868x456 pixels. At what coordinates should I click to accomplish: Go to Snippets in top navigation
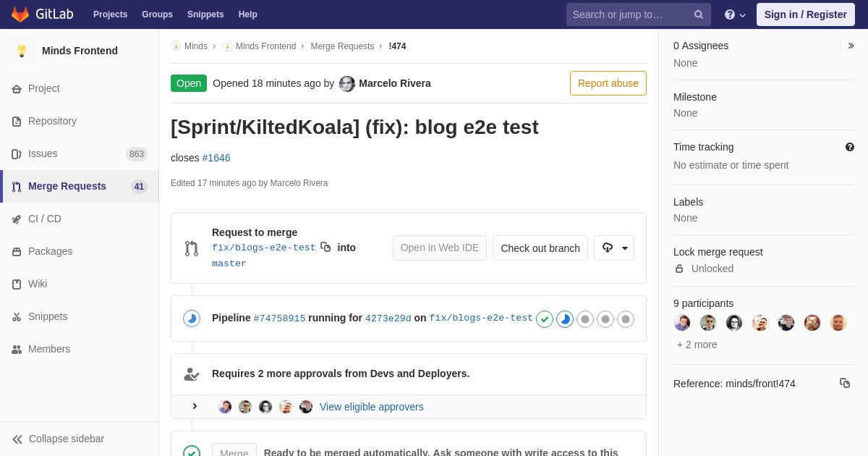click(x=205, y=14)
